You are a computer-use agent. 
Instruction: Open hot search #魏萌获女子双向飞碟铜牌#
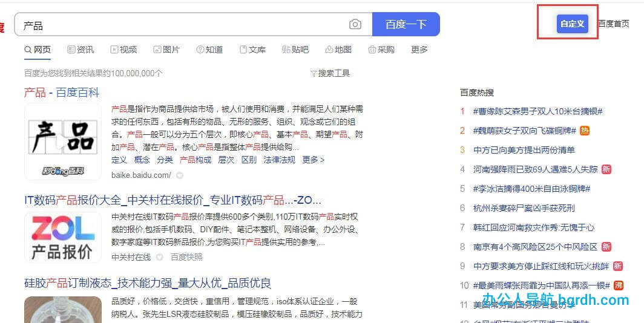[x=525, y=131]
